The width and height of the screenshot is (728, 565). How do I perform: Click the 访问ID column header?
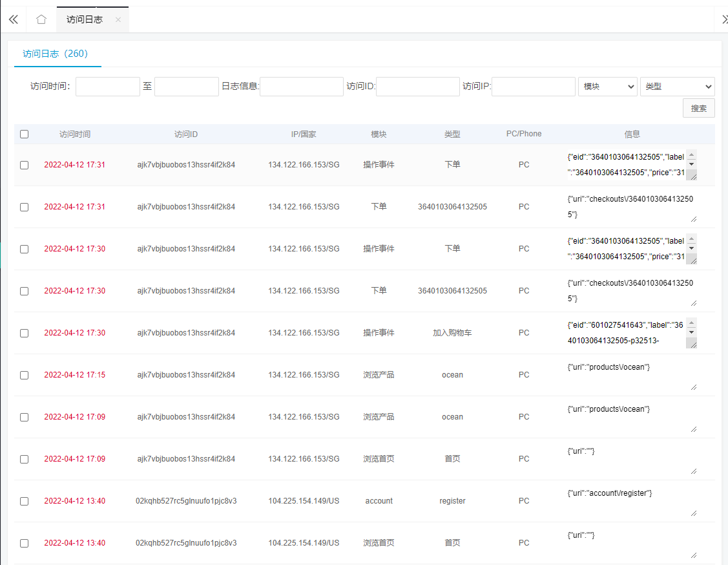pos(186,134)
